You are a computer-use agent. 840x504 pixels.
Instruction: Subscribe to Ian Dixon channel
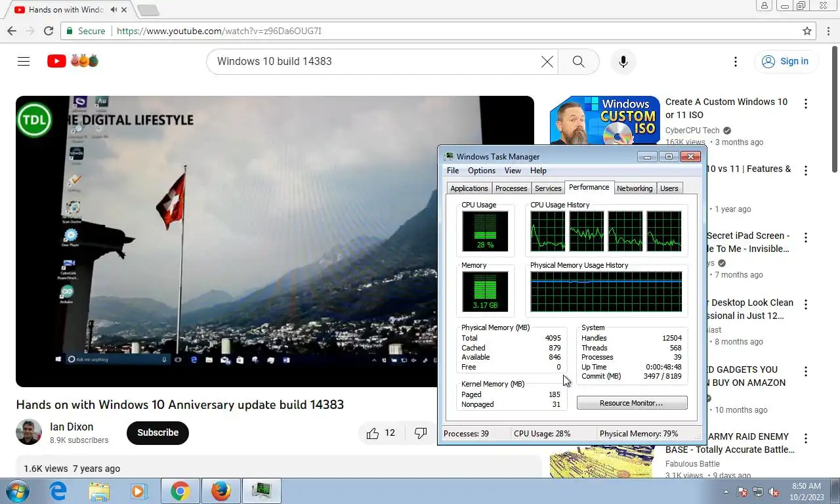(x=157, y=432)
